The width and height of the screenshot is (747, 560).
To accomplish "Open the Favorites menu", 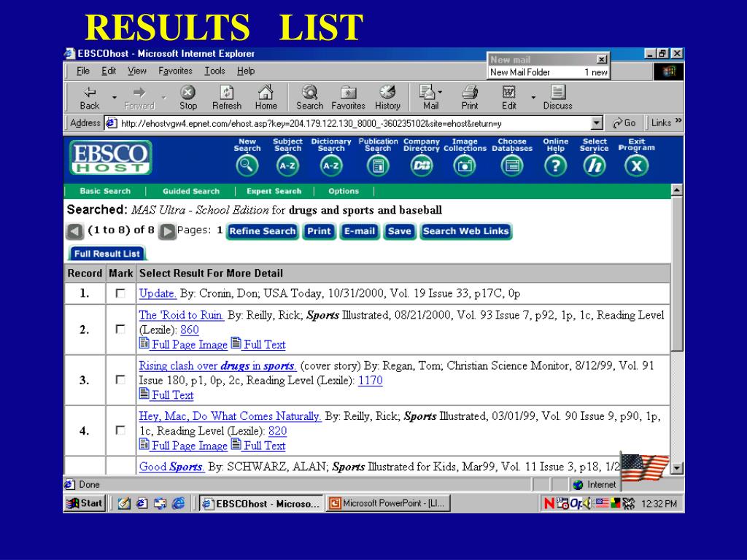I will click(x=175, y=71).
